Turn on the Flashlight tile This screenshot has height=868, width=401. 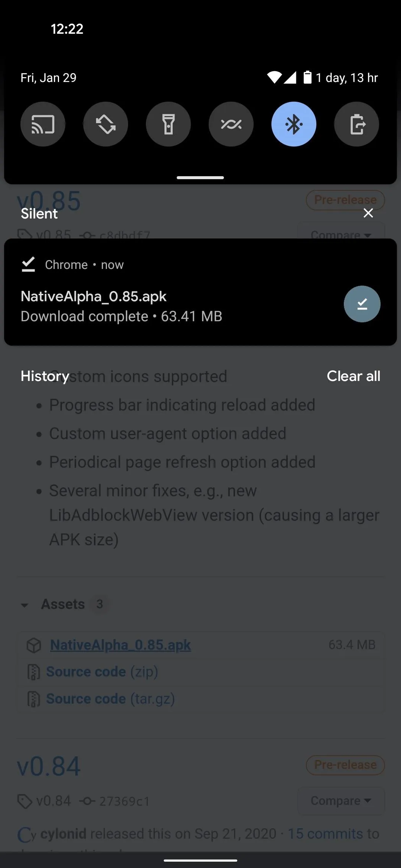(168, 124)
